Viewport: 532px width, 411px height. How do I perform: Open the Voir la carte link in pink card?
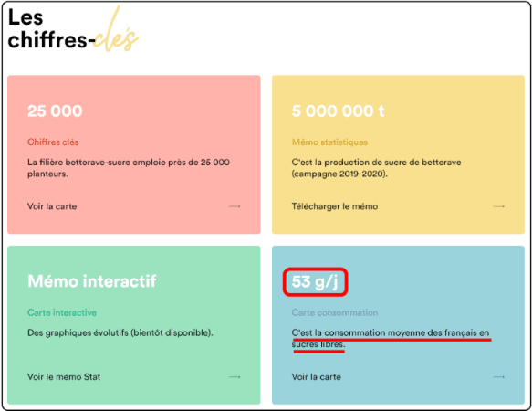click(52, 206)
